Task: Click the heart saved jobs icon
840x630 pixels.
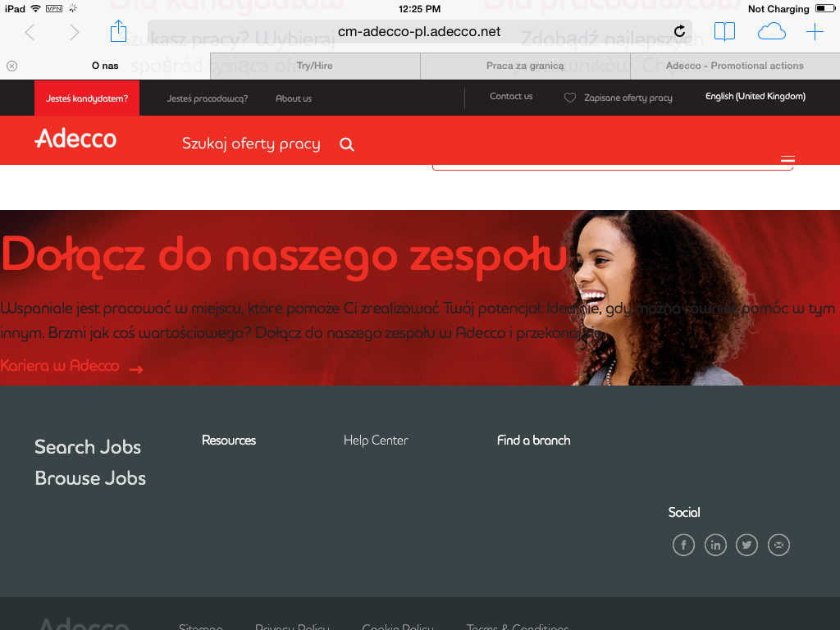Action: tap(570, 98)
